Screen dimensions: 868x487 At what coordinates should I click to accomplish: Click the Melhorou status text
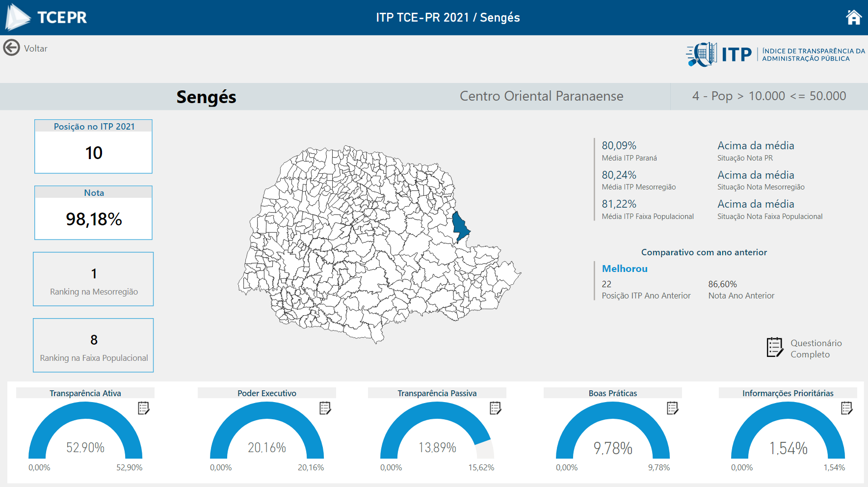point(625,269)
